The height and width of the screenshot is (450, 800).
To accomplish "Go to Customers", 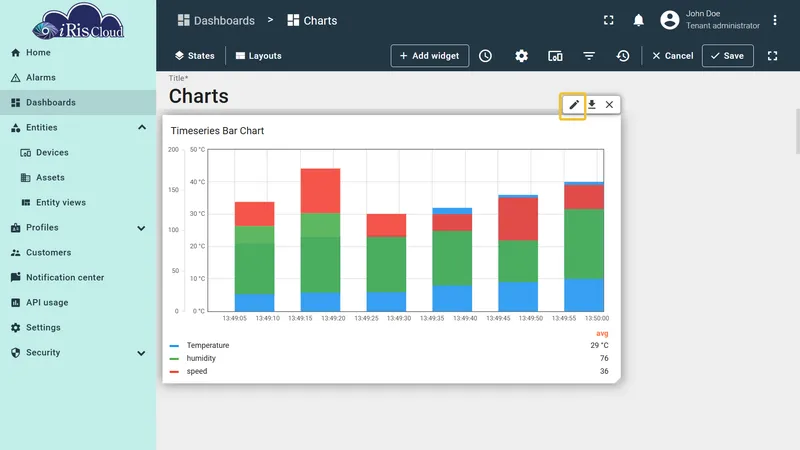I will pyautogui.click(x=78, y=253).
